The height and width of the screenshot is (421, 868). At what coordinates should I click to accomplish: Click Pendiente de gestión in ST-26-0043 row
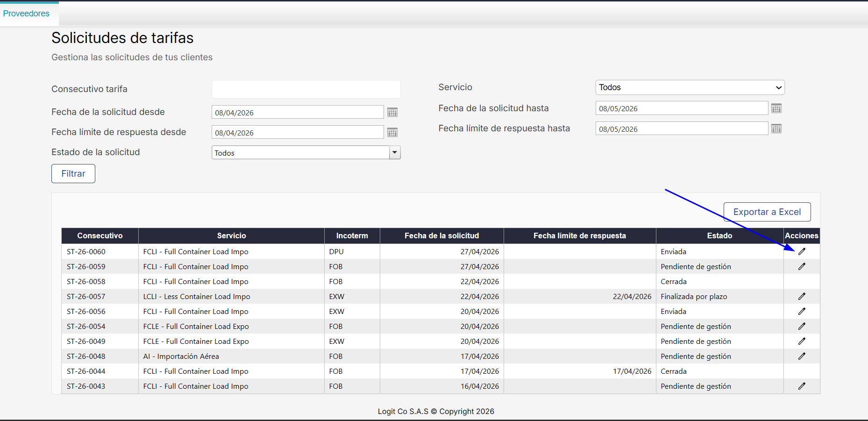[x=719, y=386]
